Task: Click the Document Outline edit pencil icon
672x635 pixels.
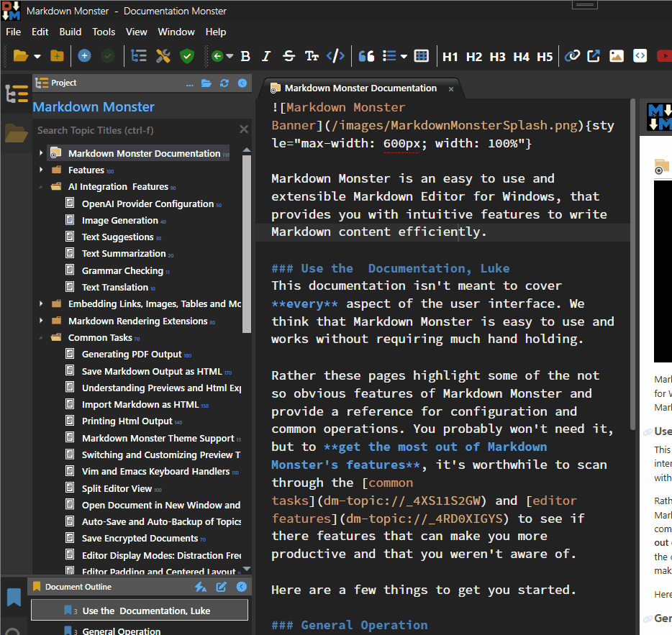Action: tap(221, 587)
